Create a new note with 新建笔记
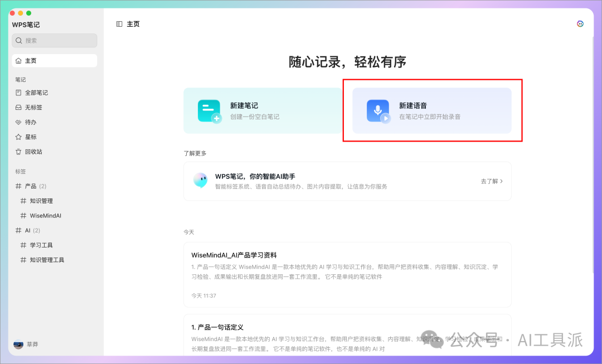The image size is (602, 364). point(263,110)
